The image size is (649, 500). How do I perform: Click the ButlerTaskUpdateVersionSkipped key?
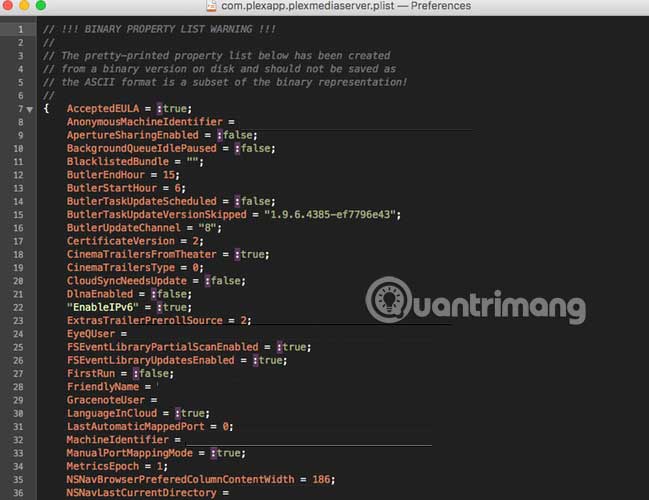pos(156,215)
